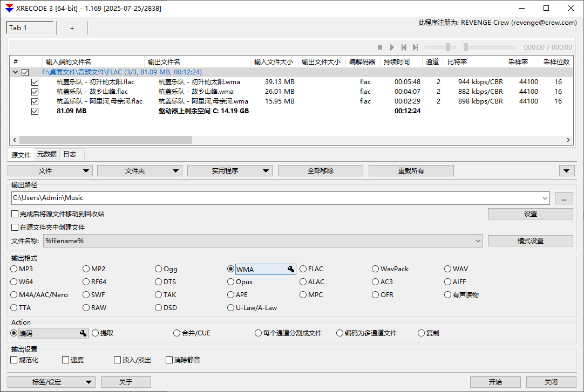584x392 pixels.
Task: Uncheck 杭盖乐队 - 故乡山峰.flac in the list
Action: 35,92
